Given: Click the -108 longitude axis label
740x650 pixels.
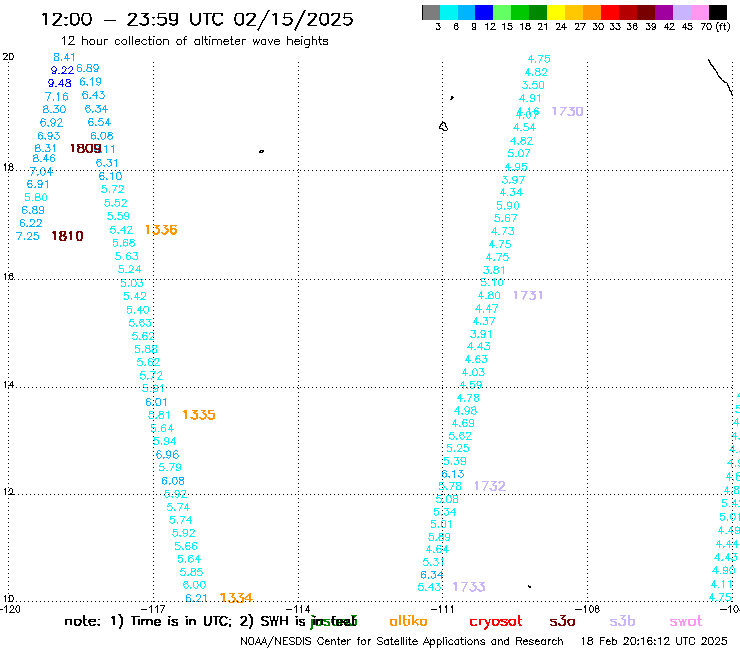Looking at the screenshot, I should [x=588, y=609].
